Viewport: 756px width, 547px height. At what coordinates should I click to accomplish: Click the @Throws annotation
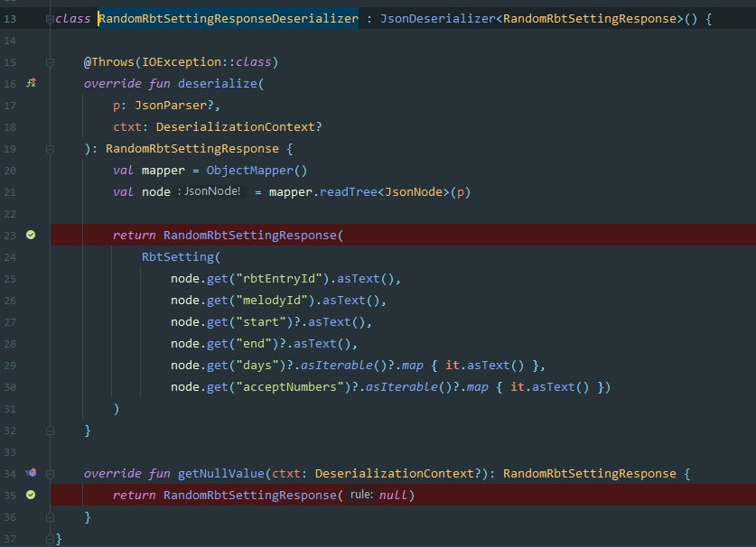coord(109,62)
